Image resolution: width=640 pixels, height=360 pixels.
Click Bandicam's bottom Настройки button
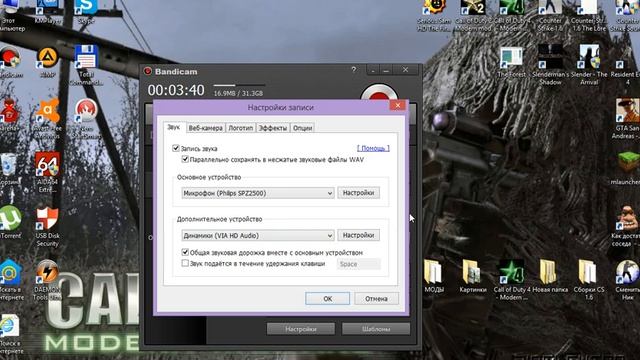click(x=301, y=329)
